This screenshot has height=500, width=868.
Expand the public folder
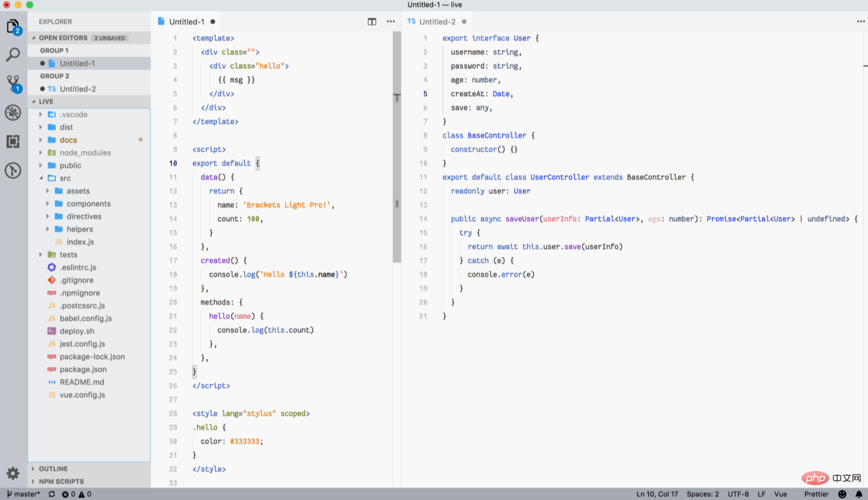(x=41, y=166)
